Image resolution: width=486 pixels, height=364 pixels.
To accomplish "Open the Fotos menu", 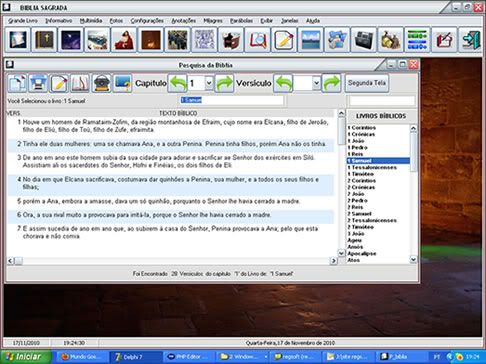I will (x=116, y=21).
